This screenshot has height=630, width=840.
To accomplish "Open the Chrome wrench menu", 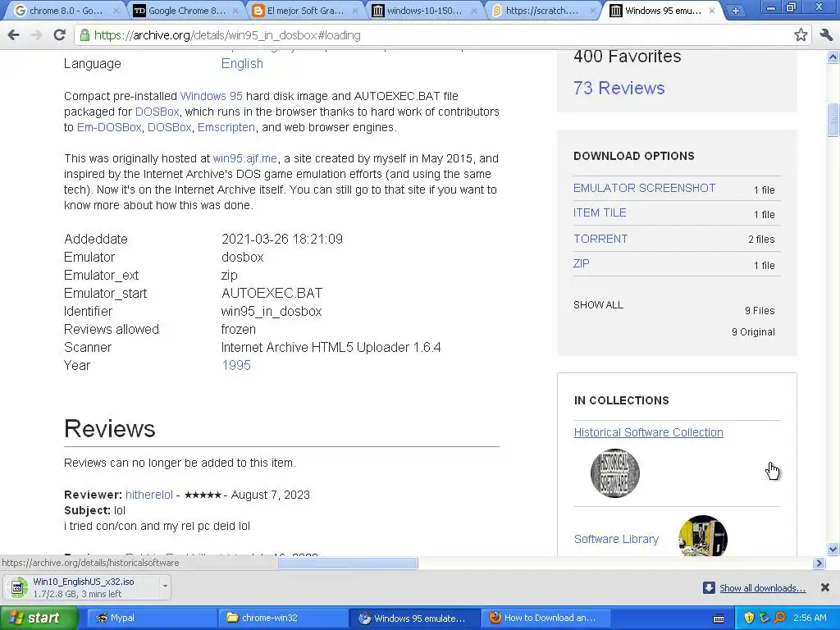I will coord(826,35).
